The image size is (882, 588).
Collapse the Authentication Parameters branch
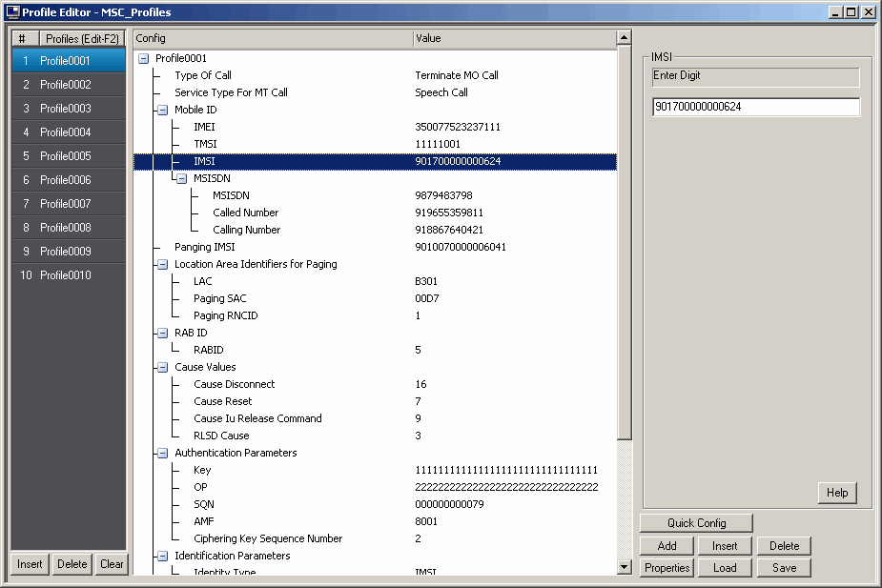pos(161,453)
